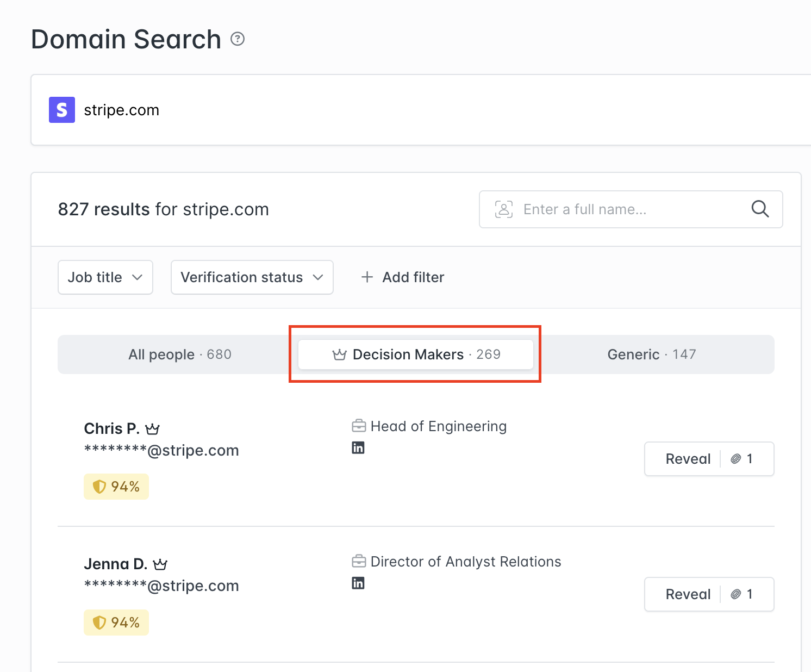Reveal Chris P.'s email address
811x672 pixels.
709,459
